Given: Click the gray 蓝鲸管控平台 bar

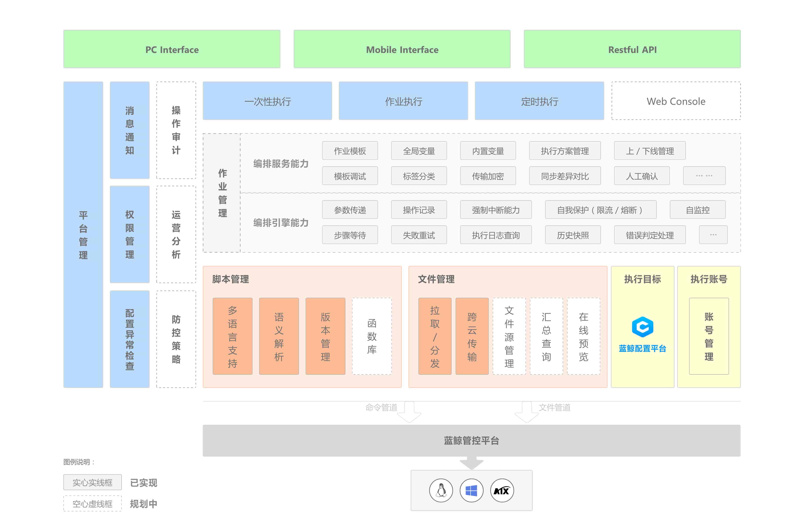Looking at the screenshot, I should point(471,441).
